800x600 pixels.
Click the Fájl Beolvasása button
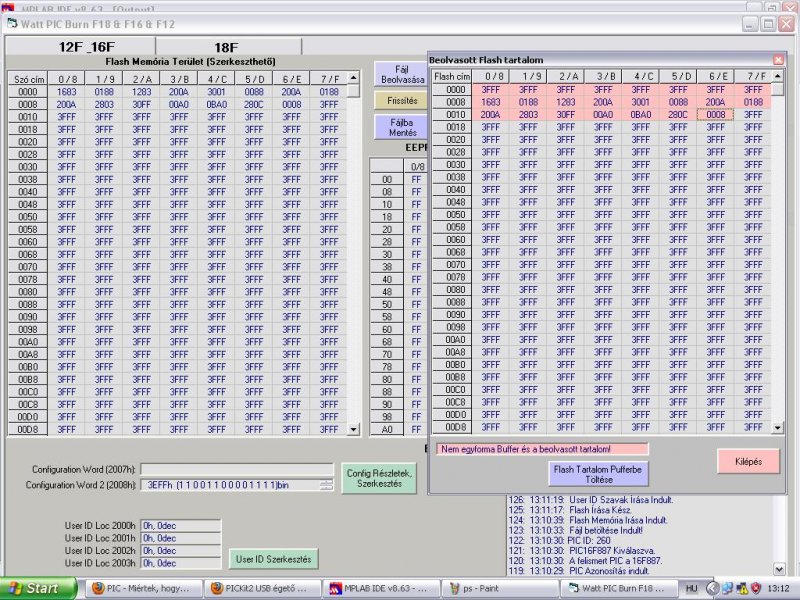point(402,74)
